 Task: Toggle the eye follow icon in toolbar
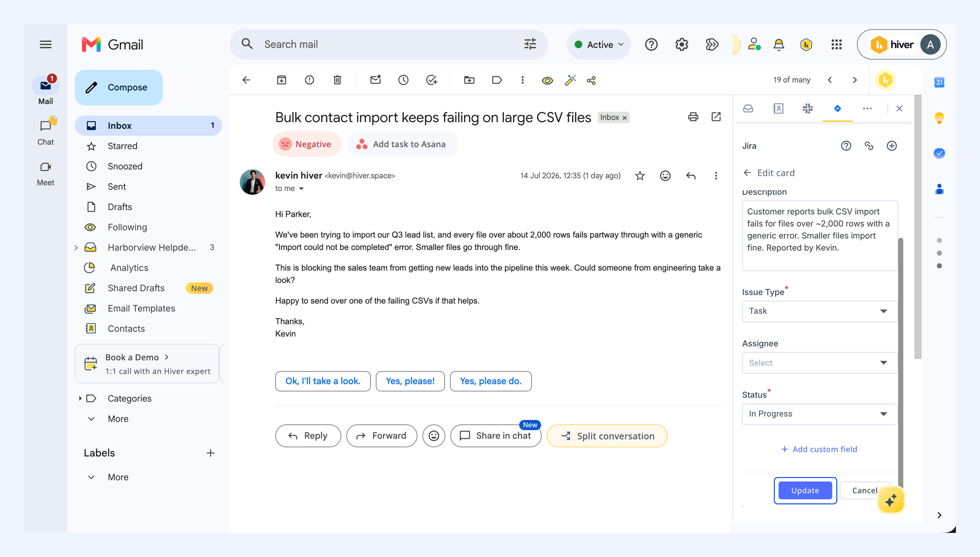pyautogui.click(x=547, y=80)
